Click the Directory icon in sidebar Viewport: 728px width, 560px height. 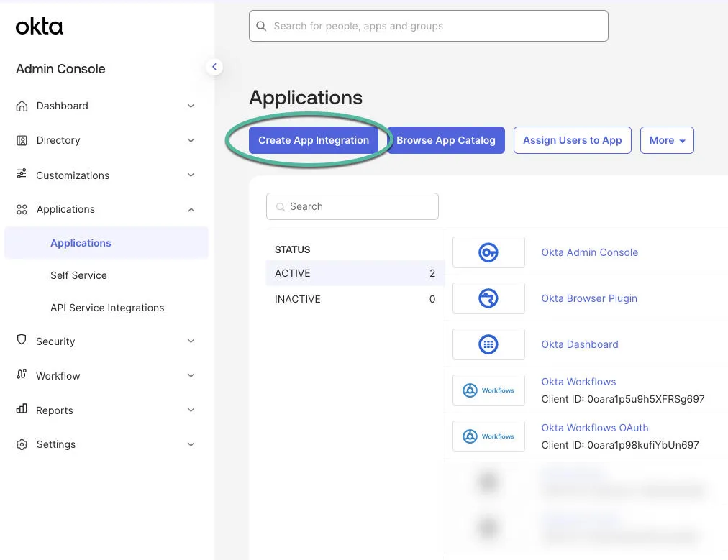(x=22, y=141)
